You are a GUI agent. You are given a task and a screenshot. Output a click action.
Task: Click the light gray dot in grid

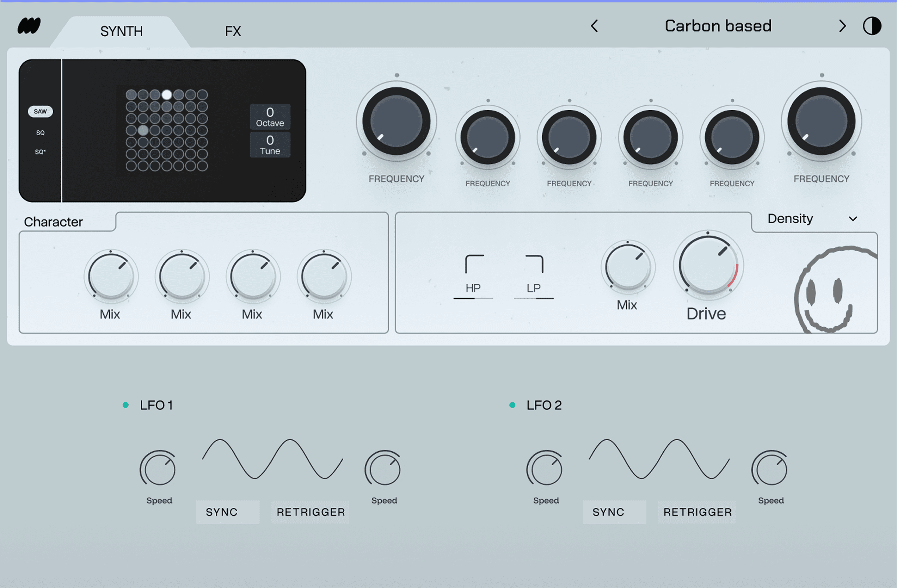tap(143, 130)
